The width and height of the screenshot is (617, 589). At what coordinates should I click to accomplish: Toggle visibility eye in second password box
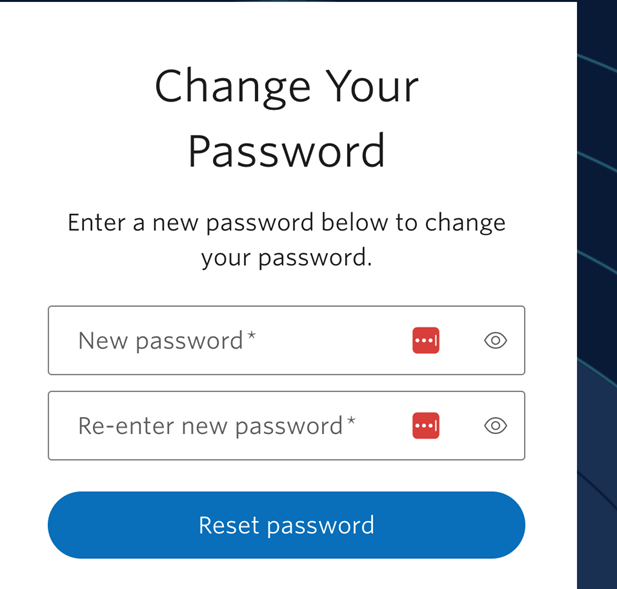coord(495,426)
